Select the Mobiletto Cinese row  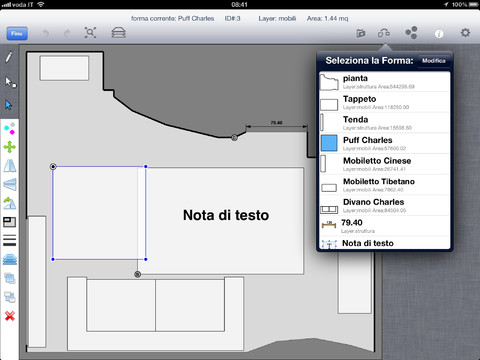[385, 164]
